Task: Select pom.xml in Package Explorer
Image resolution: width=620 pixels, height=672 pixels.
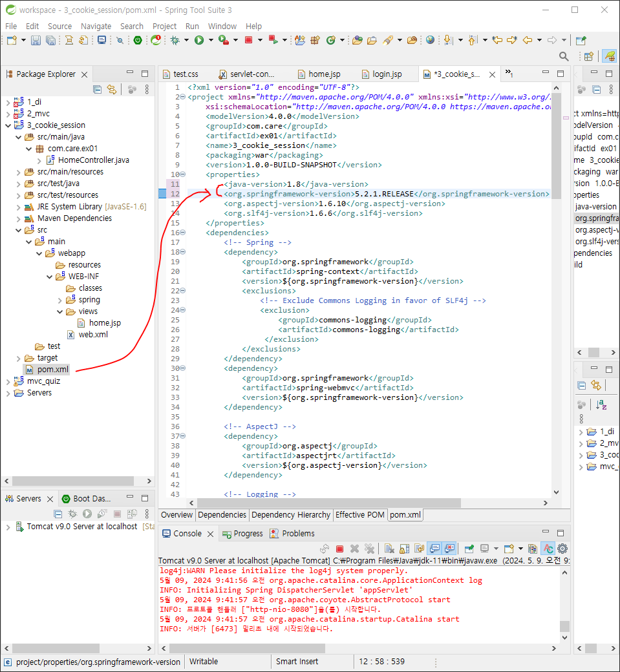Action: [47, 370]
